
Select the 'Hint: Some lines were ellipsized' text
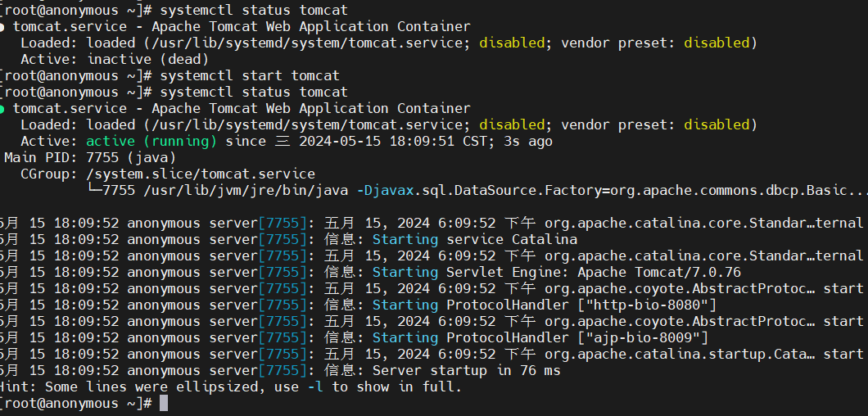point(131,387)
